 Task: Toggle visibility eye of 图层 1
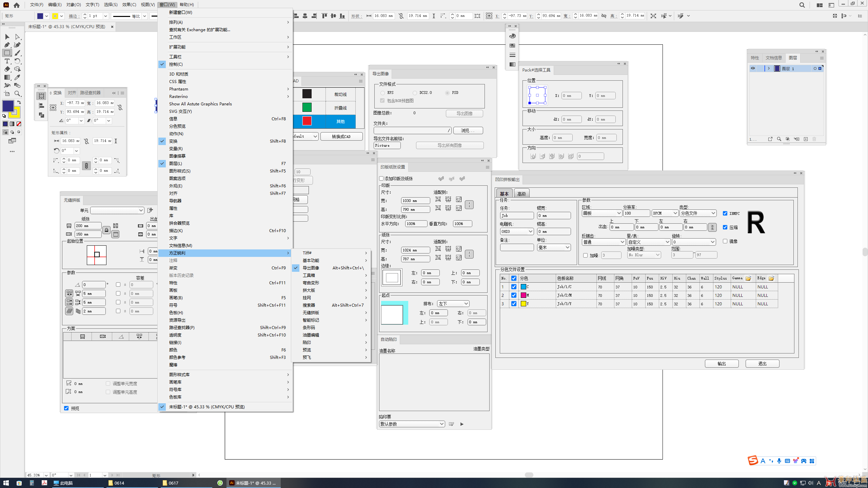pos(753,68)
